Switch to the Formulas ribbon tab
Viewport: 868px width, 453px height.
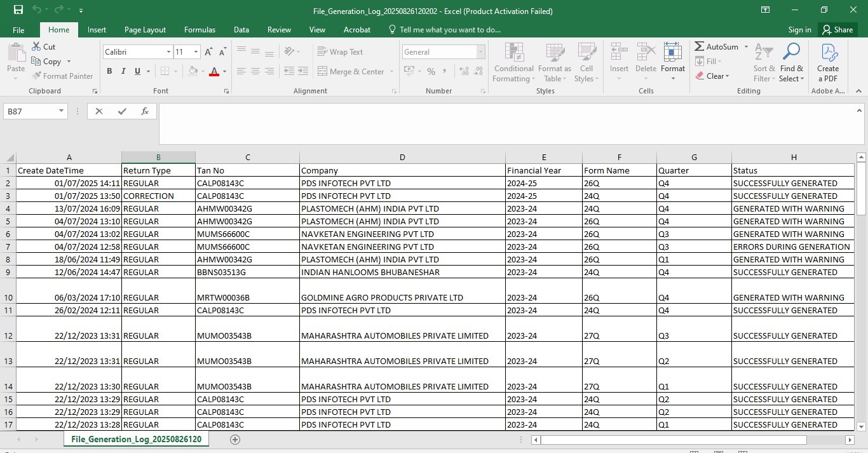tap(200, 30)
